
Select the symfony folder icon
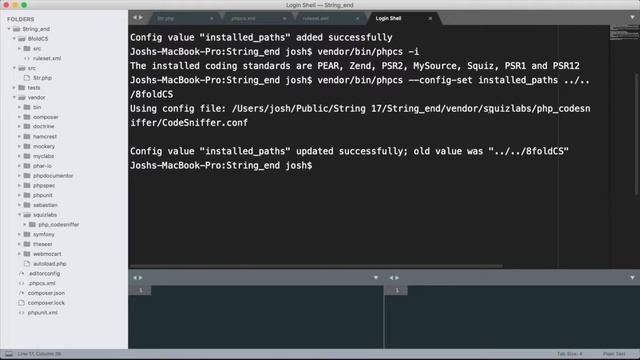click(27, 234)
